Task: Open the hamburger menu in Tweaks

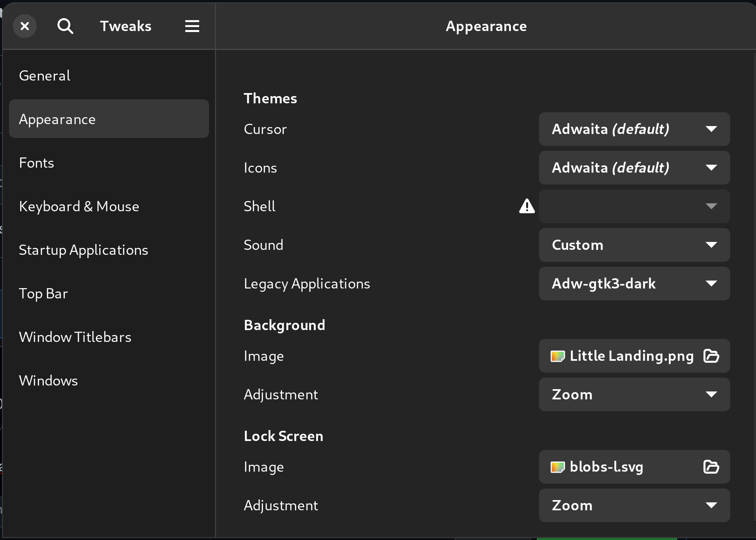Action: tap(191, 26)
